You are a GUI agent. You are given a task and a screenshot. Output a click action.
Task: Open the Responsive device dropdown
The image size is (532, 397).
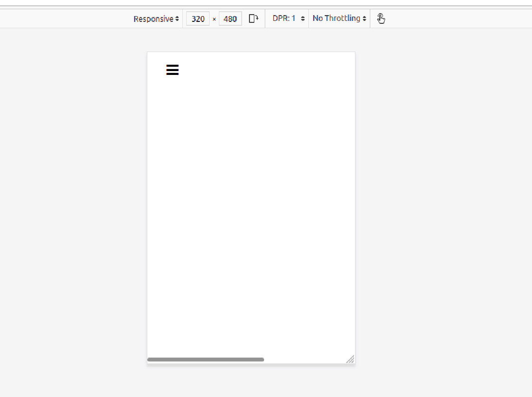pyautogui.click(x=156, y=18)
